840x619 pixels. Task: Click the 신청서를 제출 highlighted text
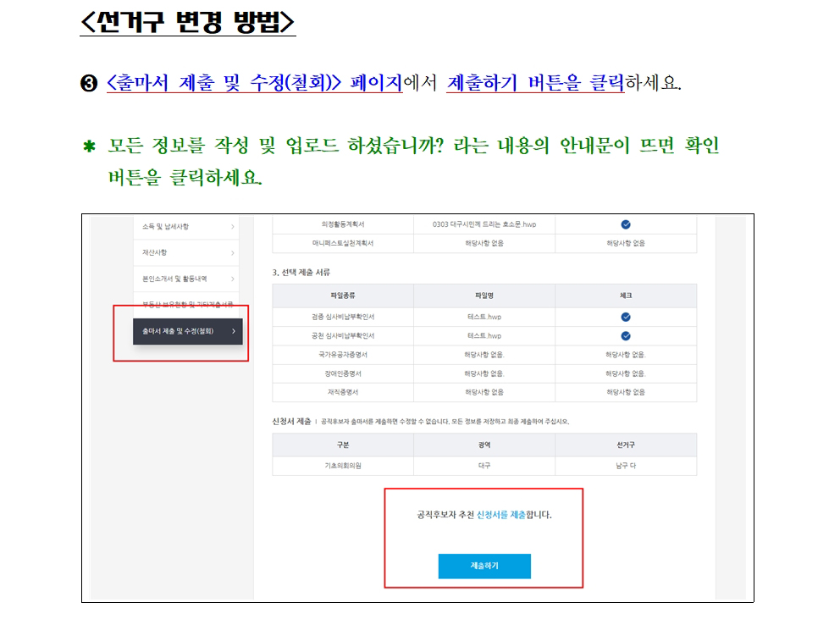[501, 515]
